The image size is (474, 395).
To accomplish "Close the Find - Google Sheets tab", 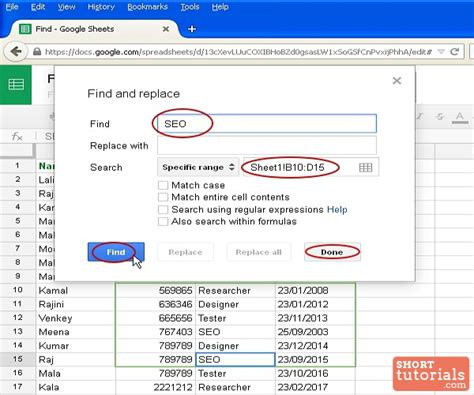I will tap(165, 29).
